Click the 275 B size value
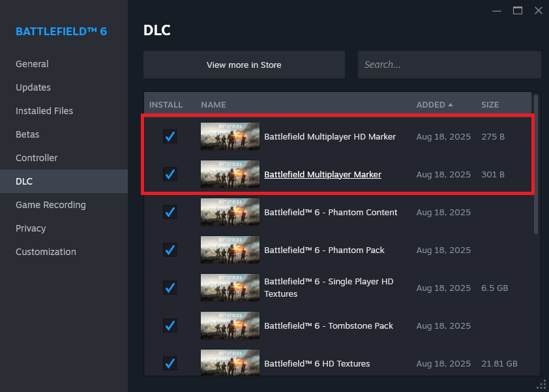The image size is (549, 392). point(493,136)
